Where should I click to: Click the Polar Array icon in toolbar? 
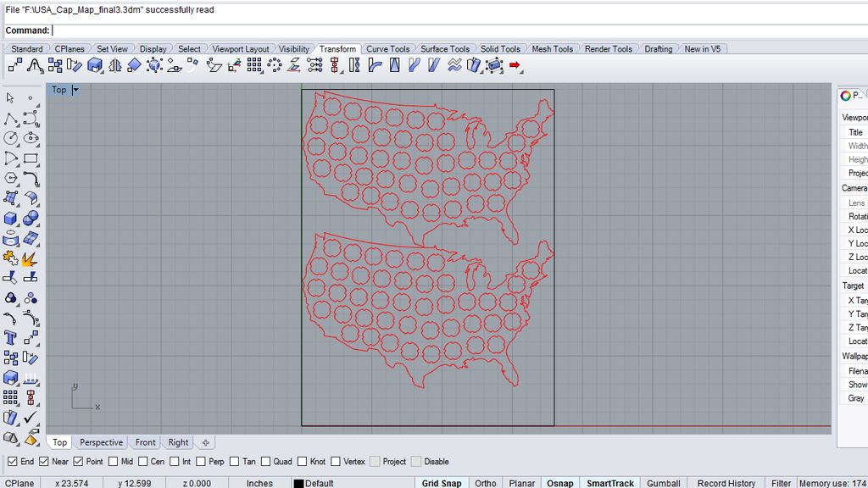274,65
